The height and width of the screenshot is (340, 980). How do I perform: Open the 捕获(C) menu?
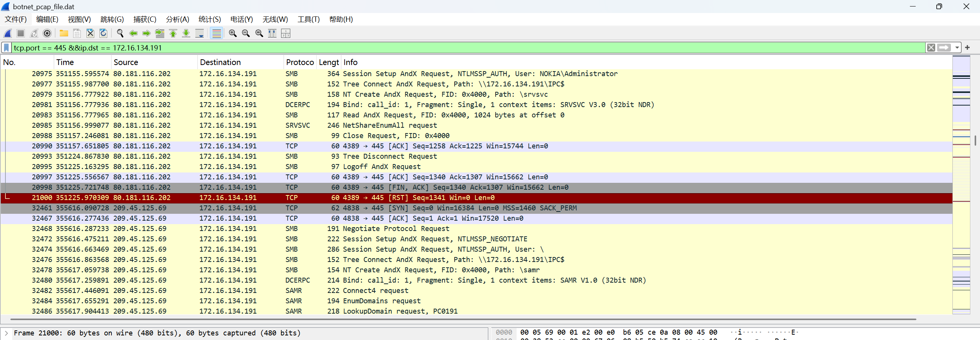pos(145,19)
